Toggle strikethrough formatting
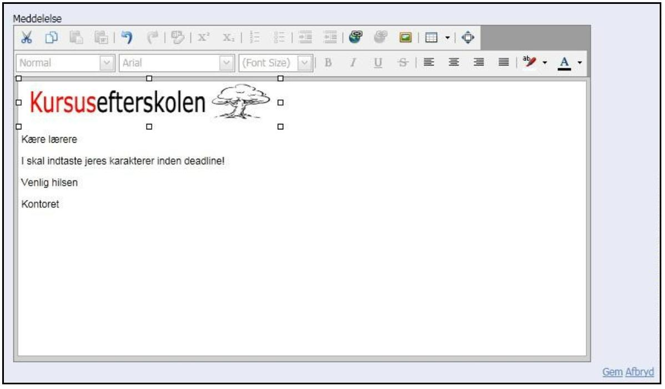 (403, 63)
